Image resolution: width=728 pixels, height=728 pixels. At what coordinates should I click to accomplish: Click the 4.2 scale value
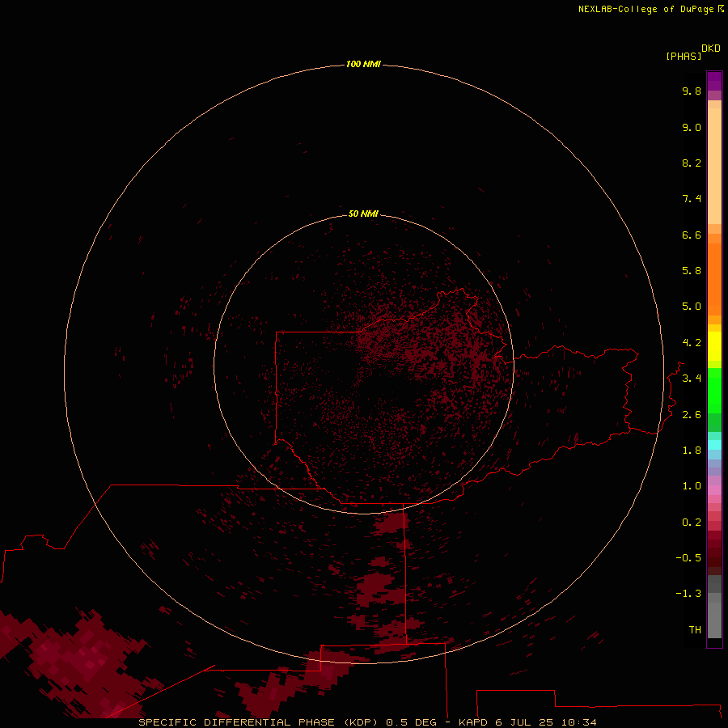(692, 343)
